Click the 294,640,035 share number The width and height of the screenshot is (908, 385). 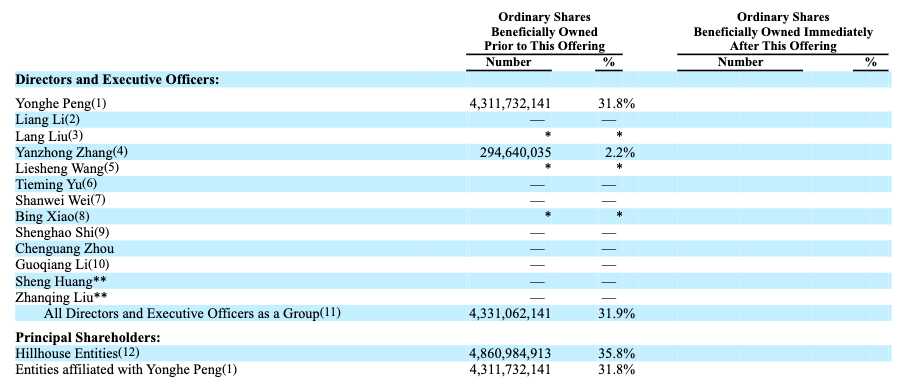pyautogui.click(x=515, y=153)
